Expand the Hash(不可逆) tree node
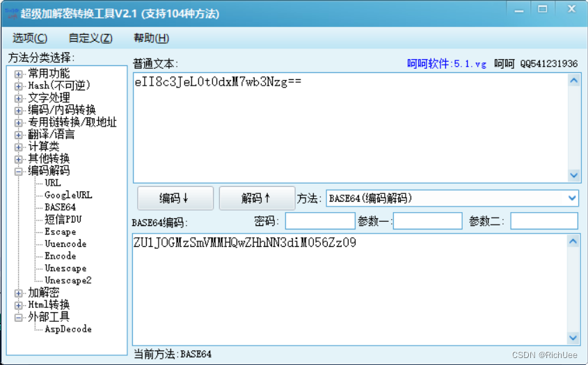Viewport: 588px width, 365px height. tap(18, 86)
